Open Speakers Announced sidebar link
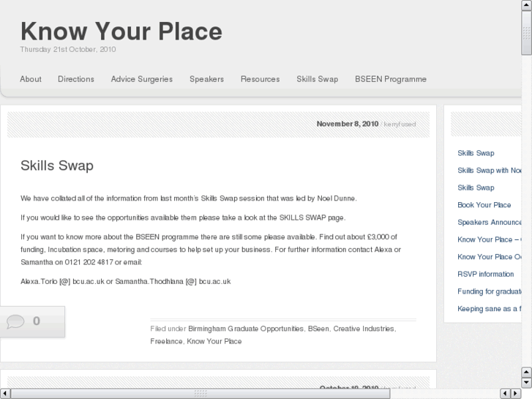Viewport: 532px width, 399px height. (x=490, y=223)
